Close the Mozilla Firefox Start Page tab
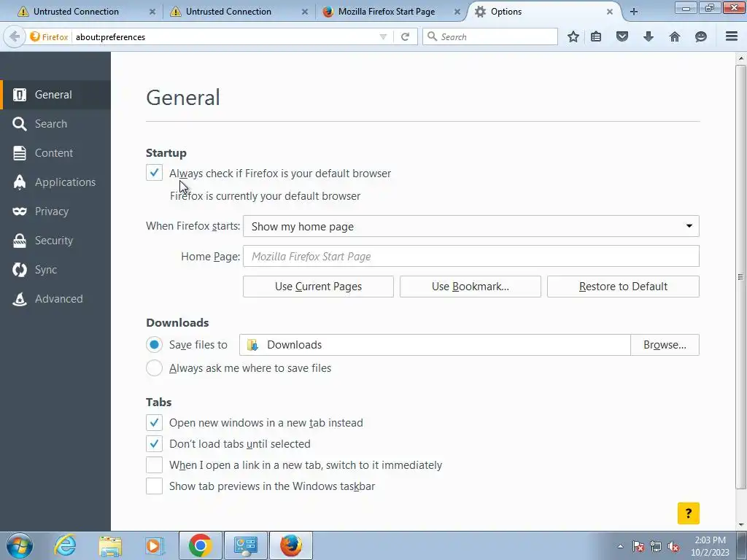 pyautogui.click(x=457, y=12)
